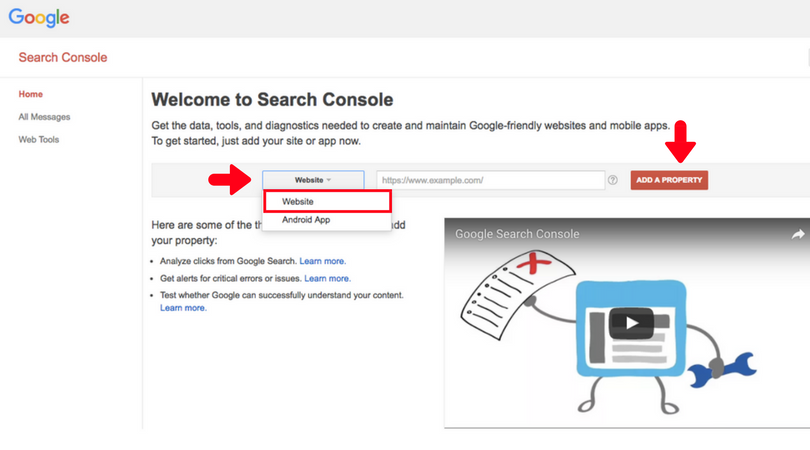Open Learn more about content testing
The width and height of the screenshot is (810, 450).
(x=183, y=308)
